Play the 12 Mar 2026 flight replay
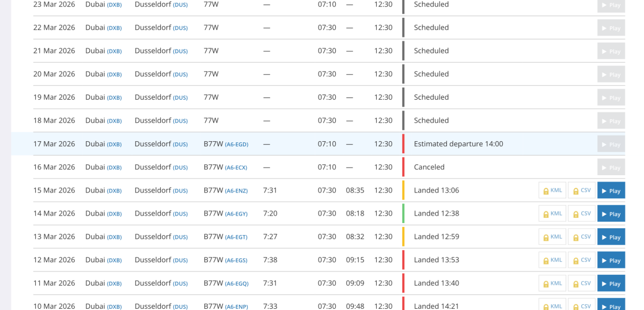The width and height of the screenshot is (644, 310). click(x=611, y=260)
